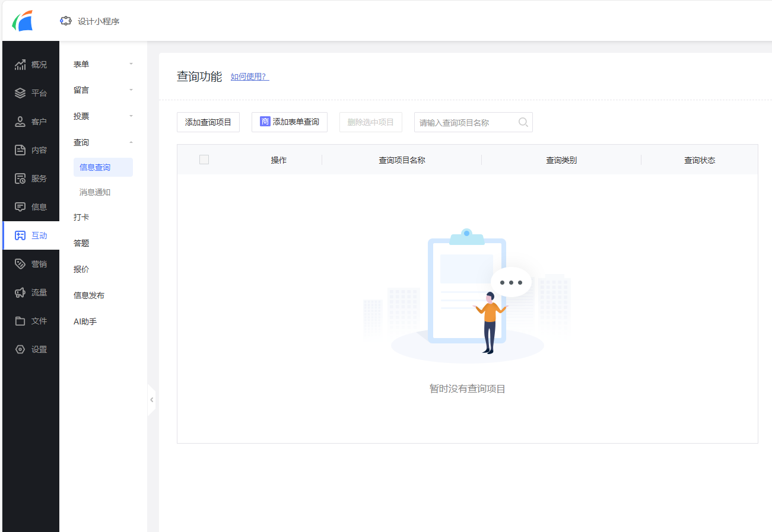Select the 营销 tag icon

[20, 264]
